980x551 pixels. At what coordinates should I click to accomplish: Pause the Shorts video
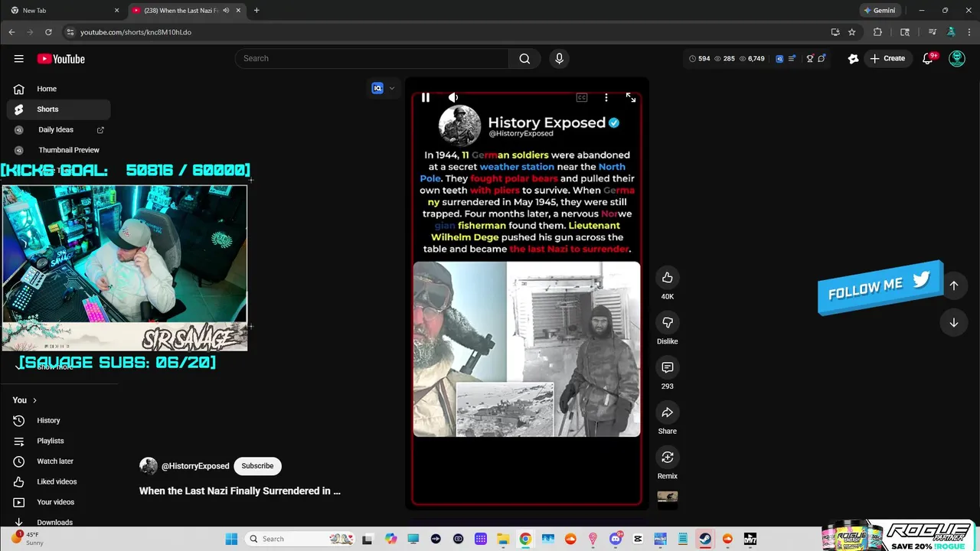click(426, 97)
